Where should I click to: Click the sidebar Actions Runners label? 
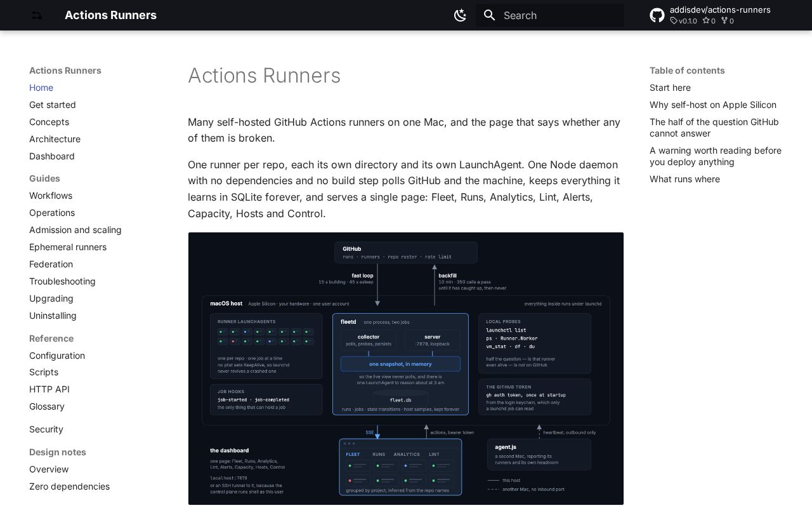[x=65, y=70]
